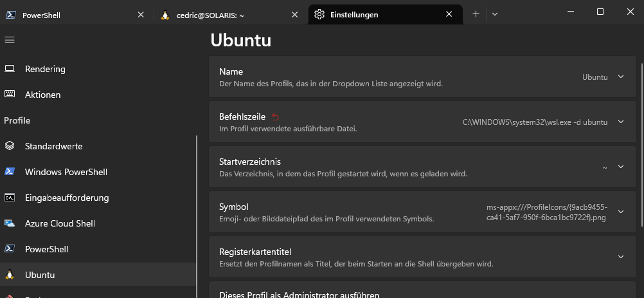644x298 pixels.
Task: Select Windows PowerShell profile in sidebar
Action: (x=66, y=172)
